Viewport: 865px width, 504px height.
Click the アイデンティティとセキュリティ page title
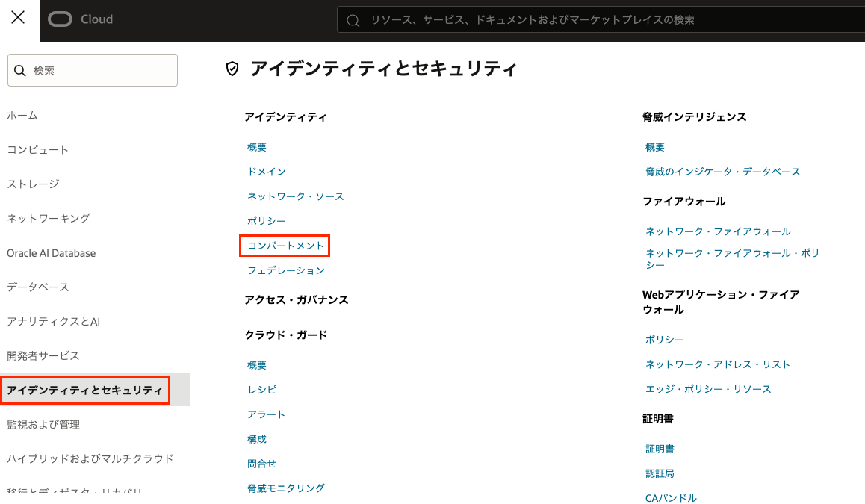[383, 69]
